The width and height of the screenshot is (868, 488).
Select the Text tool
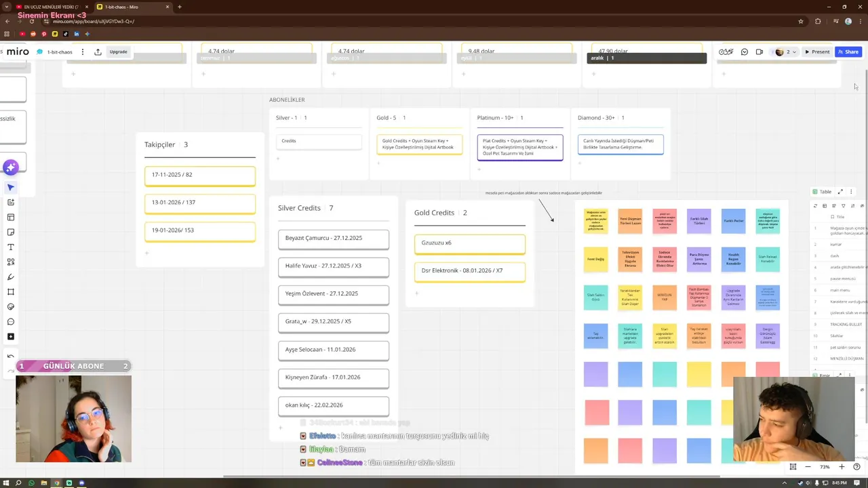11,247
